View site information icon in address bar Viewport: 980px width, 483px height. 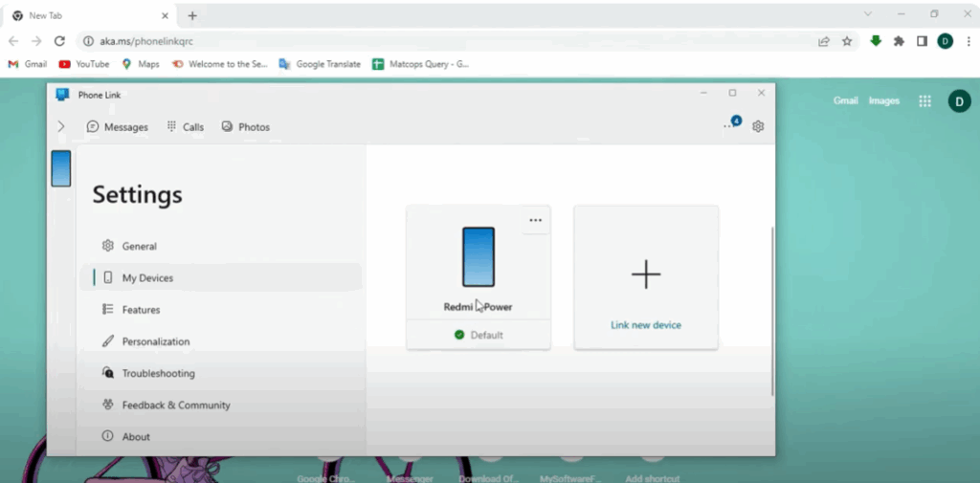point(88,41)
